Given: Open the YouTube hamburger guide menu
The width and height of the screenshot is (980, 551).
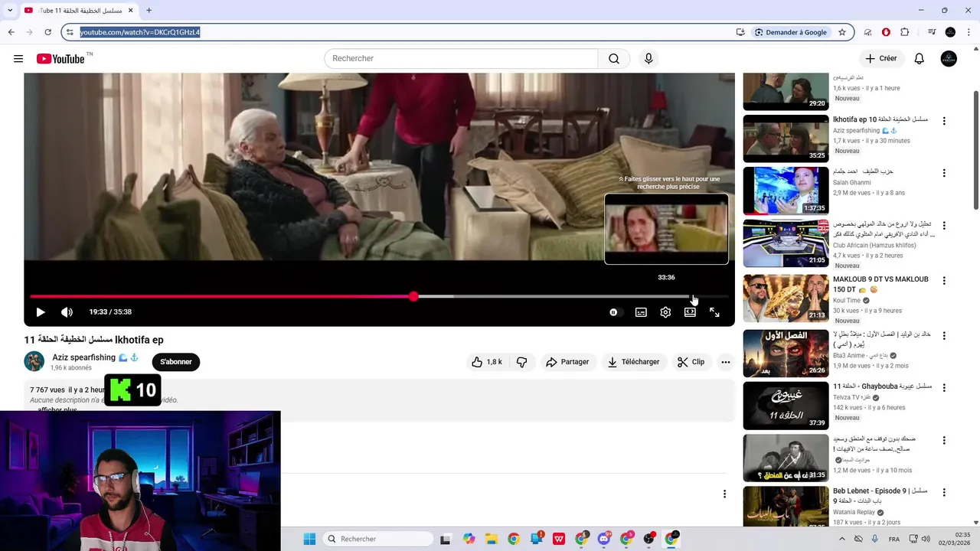Looking at the screenshot, I should [x=18, y=59].
